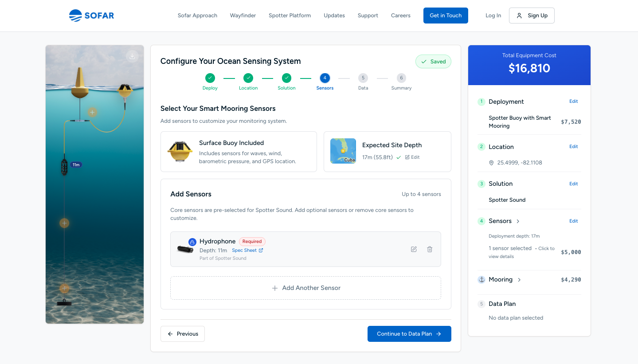This screenshot has height=364, width=638.
Task: Open the Wayfinder nav item
Action: [243, 16]
